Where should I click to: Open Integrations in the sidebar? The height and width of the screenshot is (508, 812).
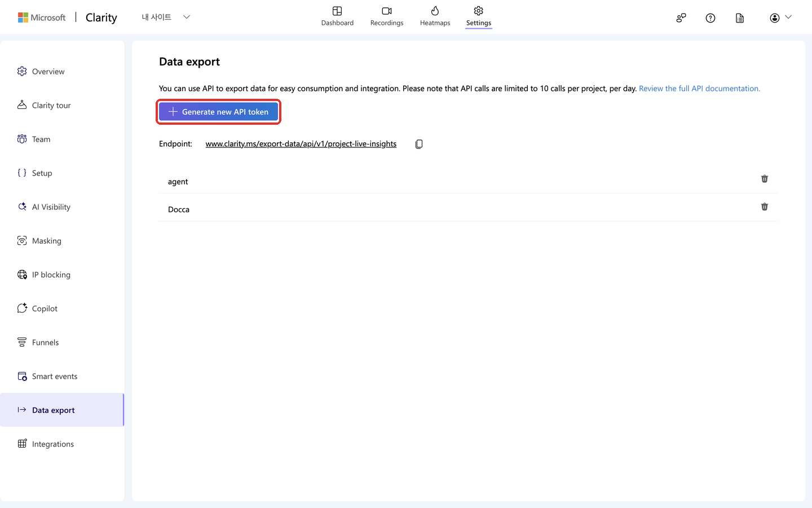coord(62,444)
